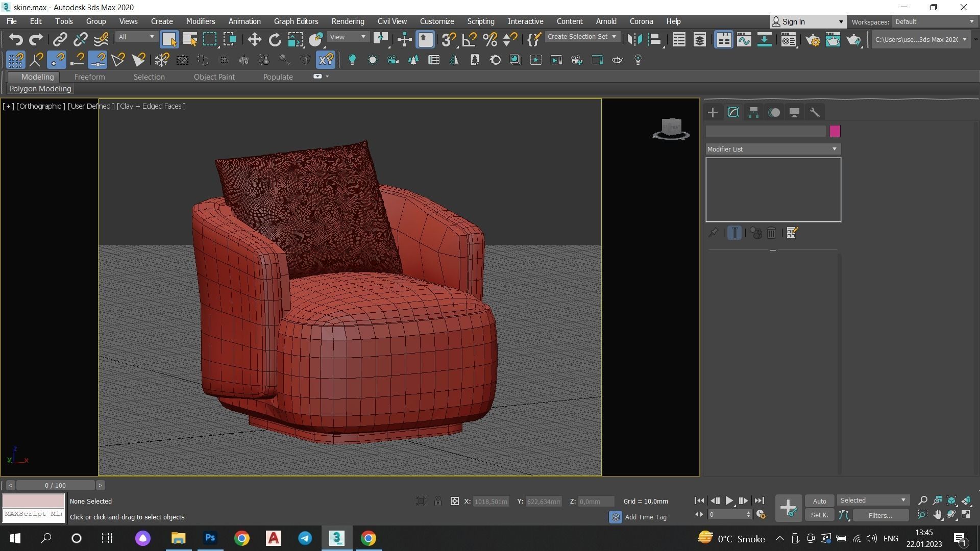Image resolution: width=980 pixels, height=551 pixels.
Task: Open the Modifier List dropdown
Action: click(773, 149)
